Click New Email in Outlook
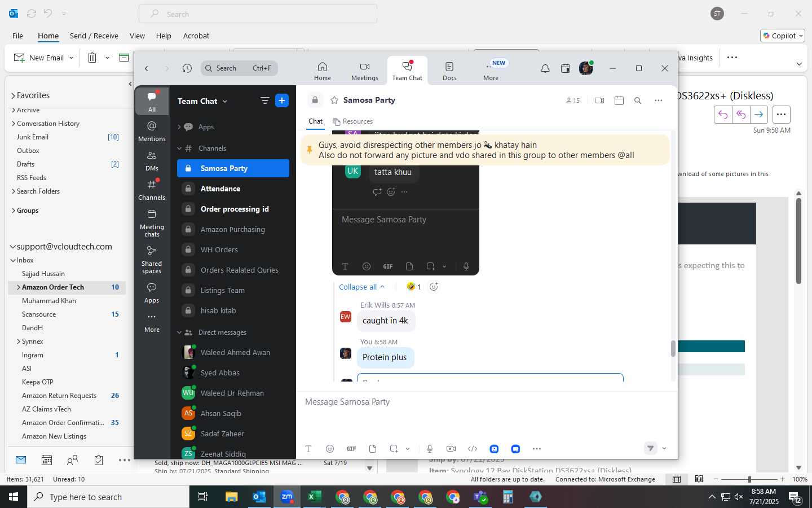 [x=39, y=58]
